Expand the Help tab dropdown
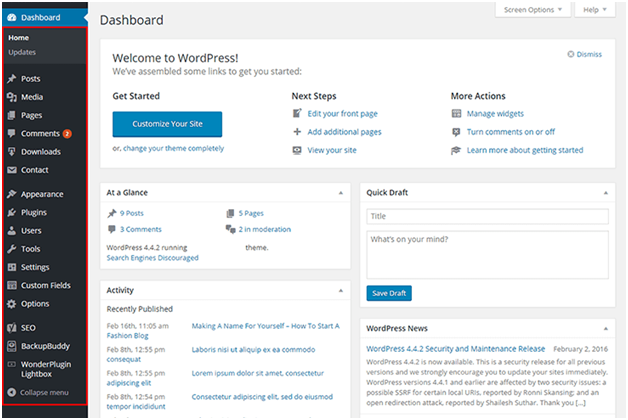This screenshot has width=628, height=420. pyautogui.click(x=595, y=10)
